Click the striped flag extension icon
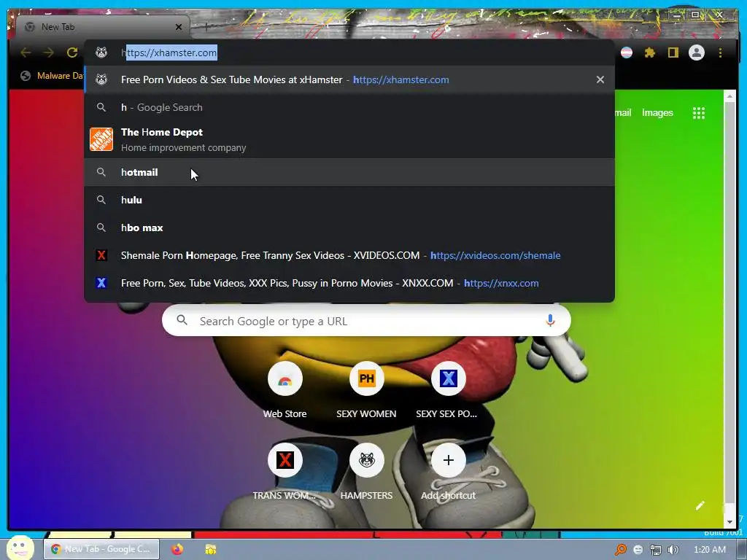Image resolution: width=747 pixels, height=560 pixels. (627, 52)
